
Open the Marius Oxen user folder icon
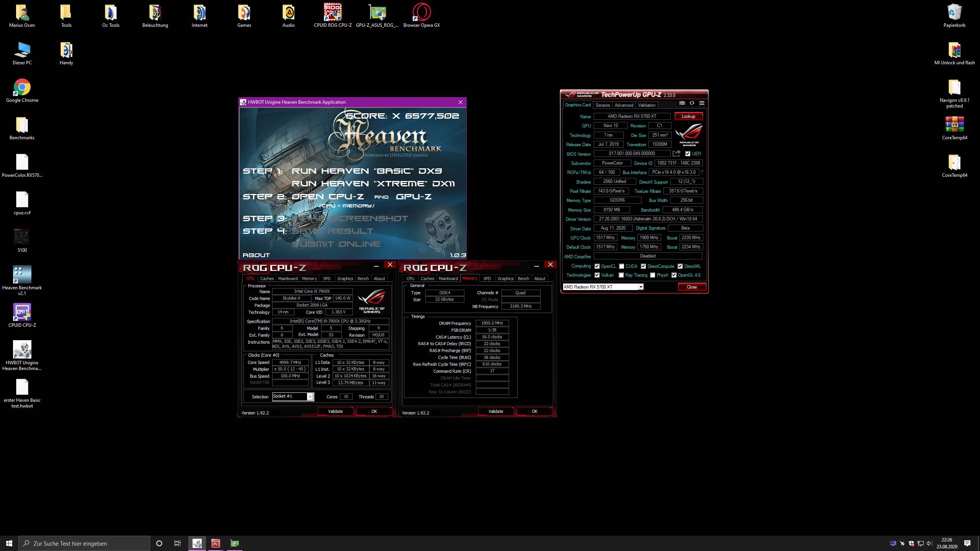point(22,13)
